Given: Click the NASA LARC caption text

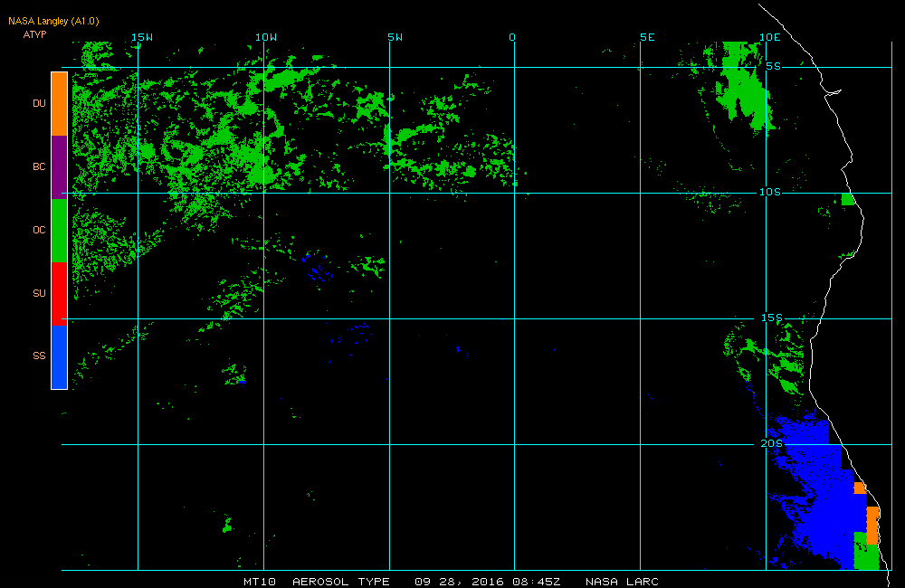Looking at the screenshot, I should 623,582.
